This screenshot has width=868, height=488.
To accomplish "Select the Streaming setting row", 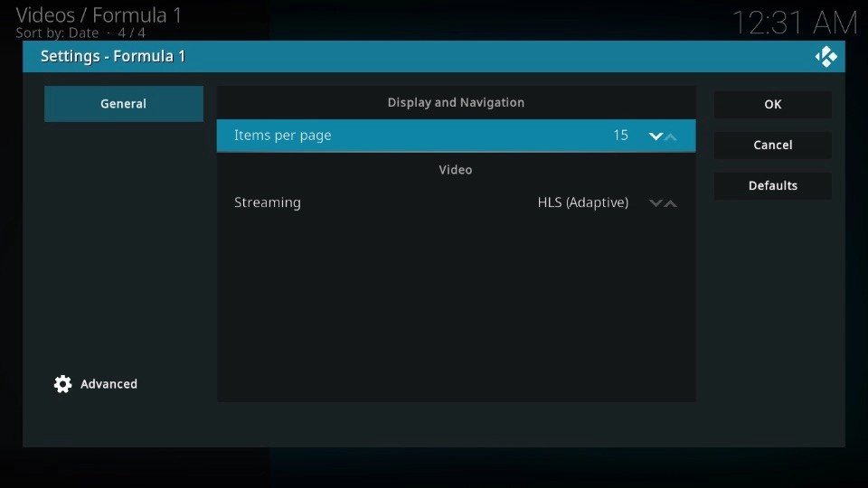I will click(456, 202).
